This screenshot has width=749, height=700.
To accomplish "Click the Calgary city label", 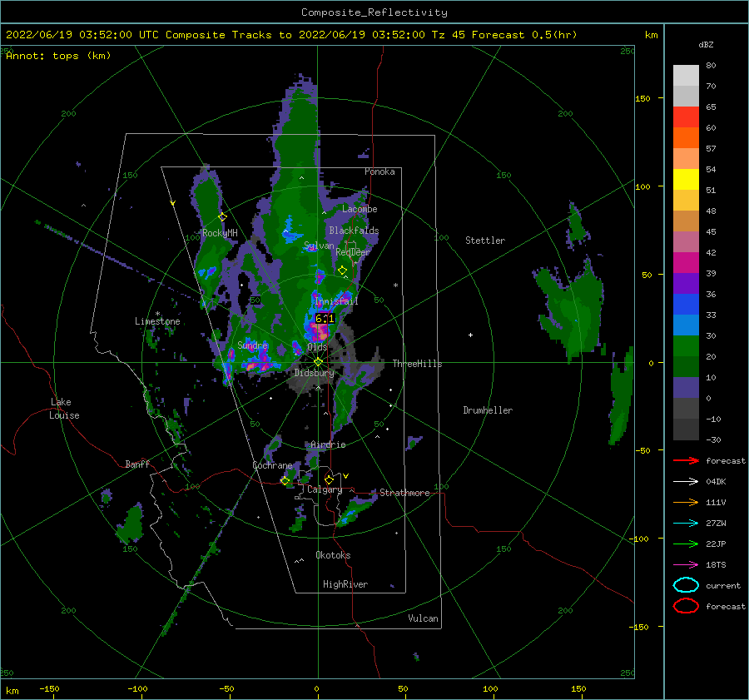I will point(325,489).
